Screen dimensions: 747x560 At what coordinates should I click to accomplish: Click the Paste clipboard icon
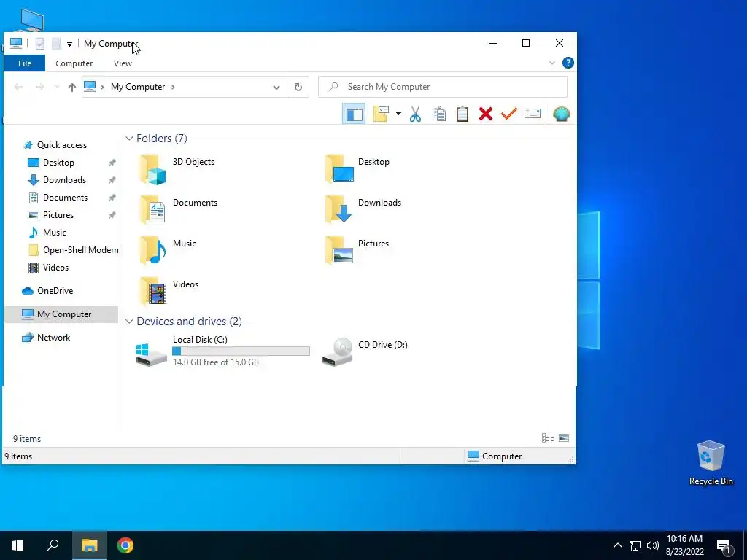(x=462, y=114)
